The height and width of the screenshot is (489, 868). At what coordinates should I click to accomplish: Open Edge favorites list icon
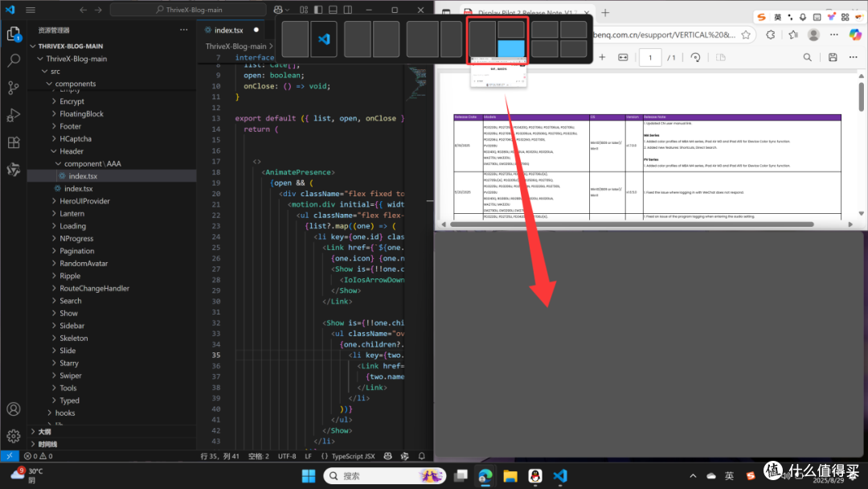pyautogui.click(x=792, y=35)
